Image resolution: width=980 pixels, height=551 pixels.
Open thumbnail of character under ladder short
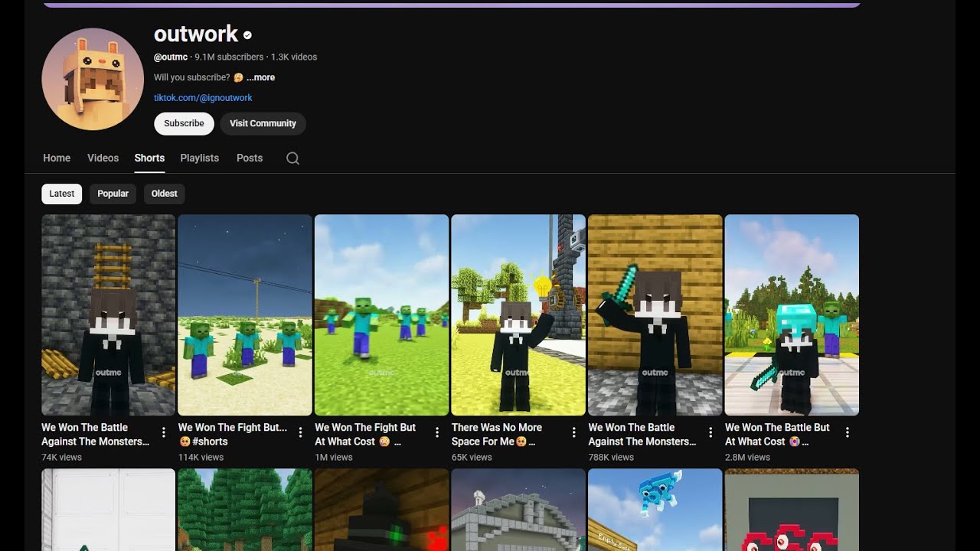tap(109, 315)
